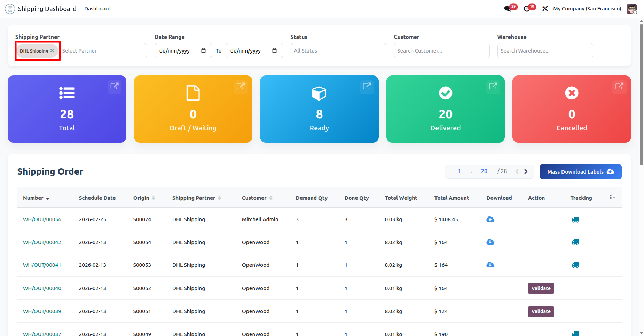644x336 pixels.
Task: Click the Mass Download Labels button
Action: pyautogui.click(x=580, y=172)
